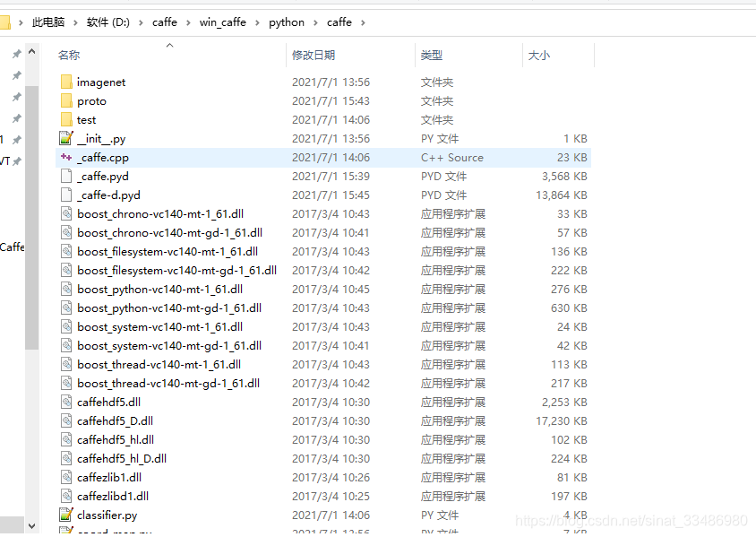Click the 2021/7/1 15:43 date cell
Screen dimensions: 756x537
point(331,101)
